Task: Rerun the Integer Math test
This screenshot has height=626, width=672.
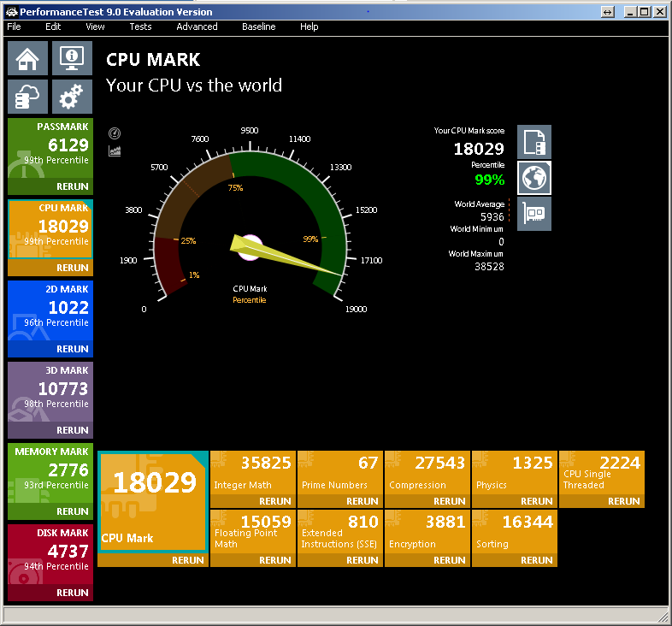Action: tap(253, 501)
